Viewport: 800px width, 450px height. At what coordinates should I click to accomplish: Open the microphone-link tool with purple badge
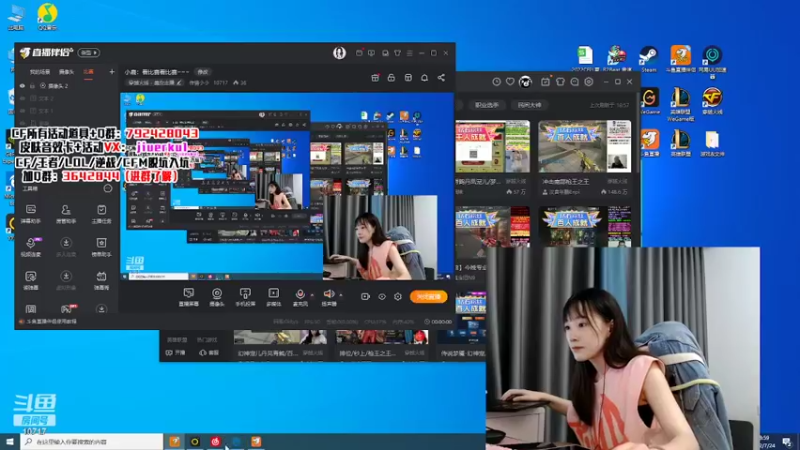tap(31, 246)
